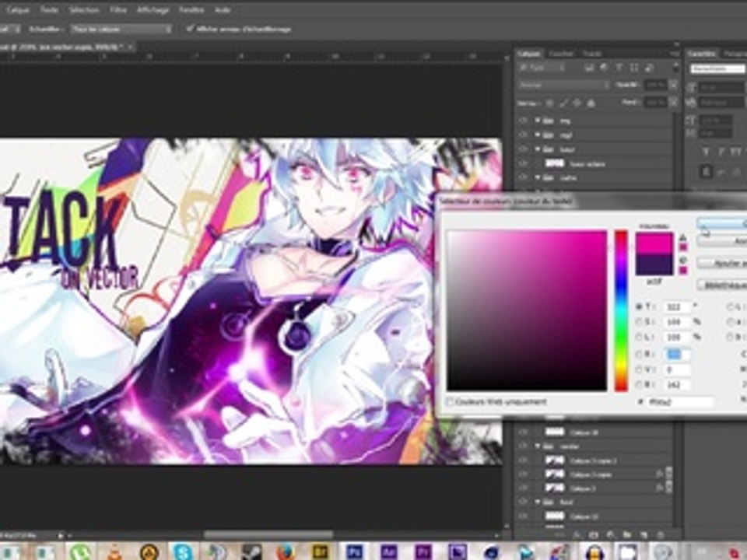747x560 pixels.
Task: Open the Filtre menu
Action: [x=118, y=9]
